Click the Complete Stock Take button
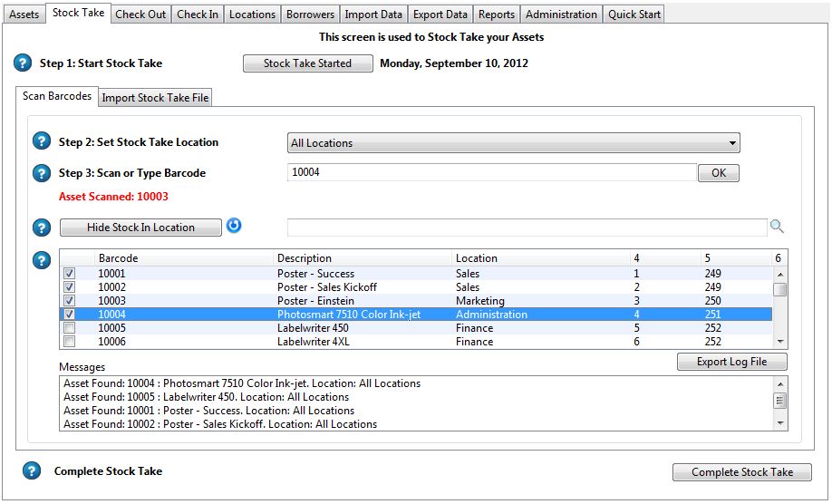Image resolution: width=832 pixels, height=504 pixels. click(741, 472)
